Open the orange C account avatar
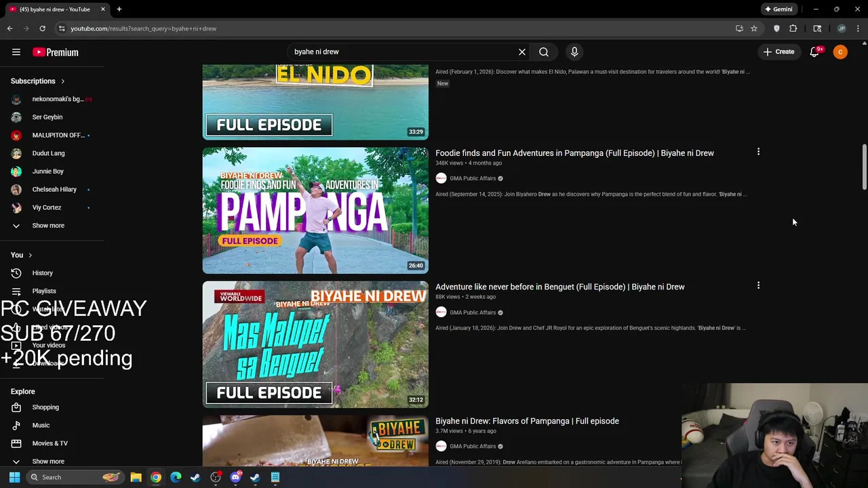 840,52
